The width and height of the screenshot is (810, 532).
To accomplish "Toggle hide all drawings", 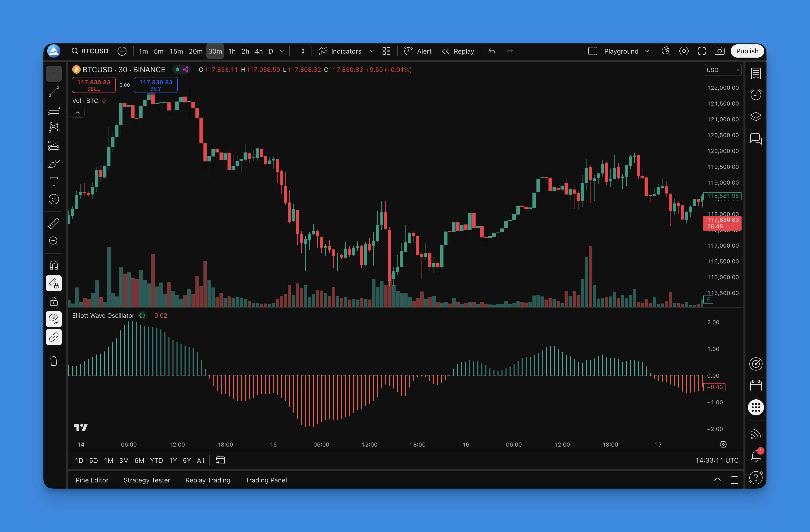I will pyautogui.click(x=54, y=319).
